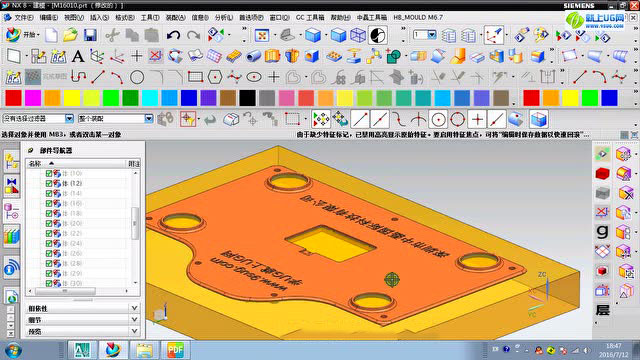Click the Undo arrow icon

173,36
